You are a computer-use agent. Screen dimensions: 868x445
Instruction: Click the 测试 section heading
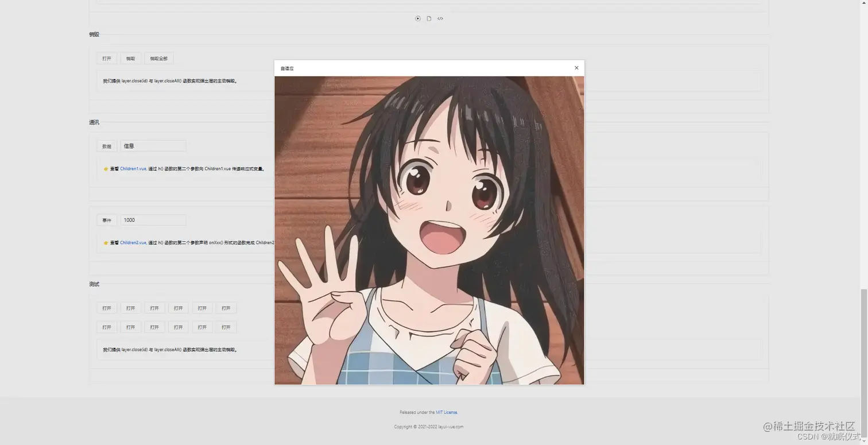click(94, 284)
